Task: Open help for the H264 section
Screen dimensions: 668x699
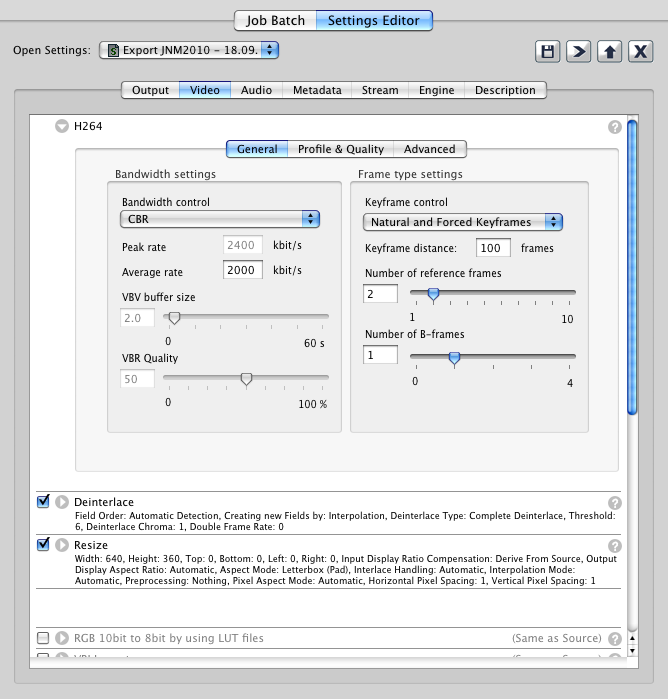Action: point(614,127)
